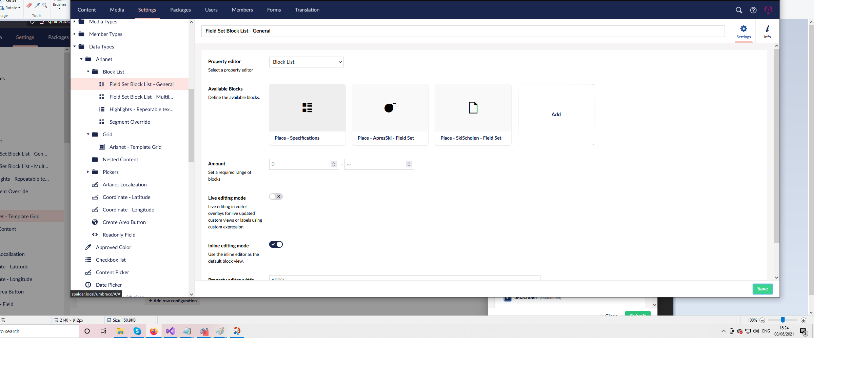Open the Info tab icon

(x=767, y=31)
